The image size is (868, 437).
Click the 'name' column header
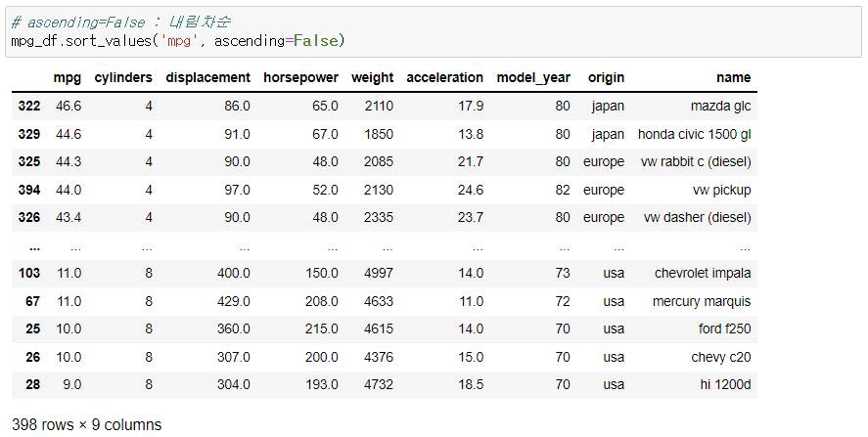click(734, 78)
